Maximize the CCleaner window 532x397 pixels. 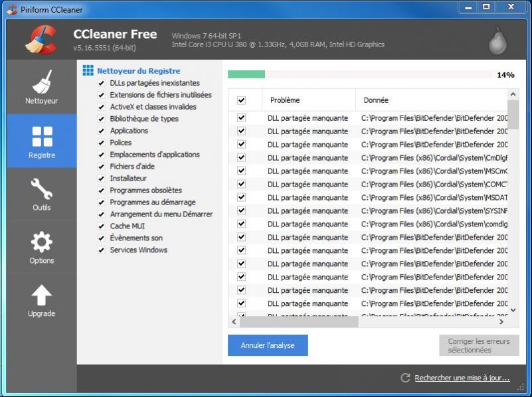pyautogui.click(x=486, y=7)
